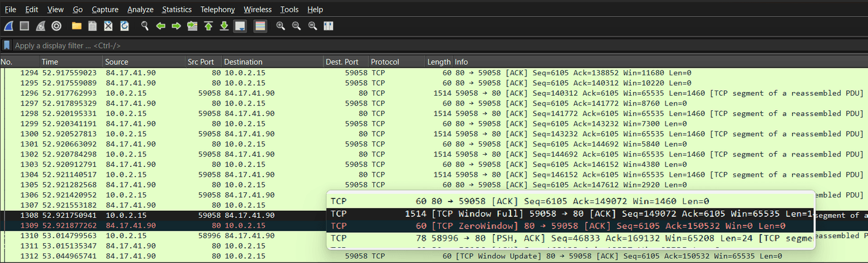Close this capture file

pyautogui.click(x=108, y=26)
